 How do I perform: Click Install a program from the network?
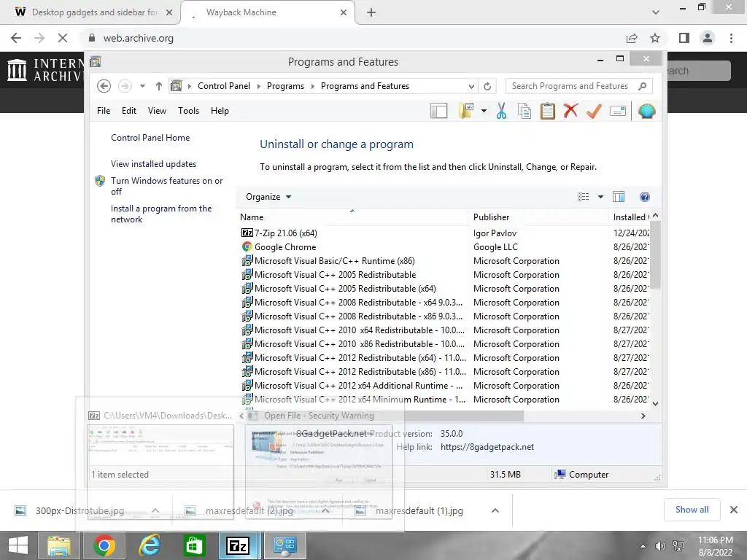click(161, 214)
